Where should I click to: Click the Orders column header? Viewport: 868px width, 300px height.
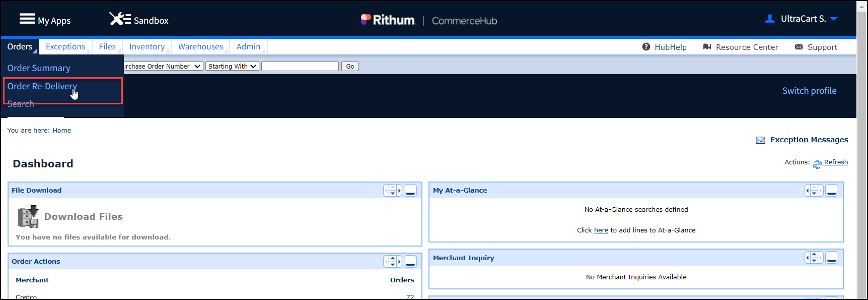click(x=402, y=280)
